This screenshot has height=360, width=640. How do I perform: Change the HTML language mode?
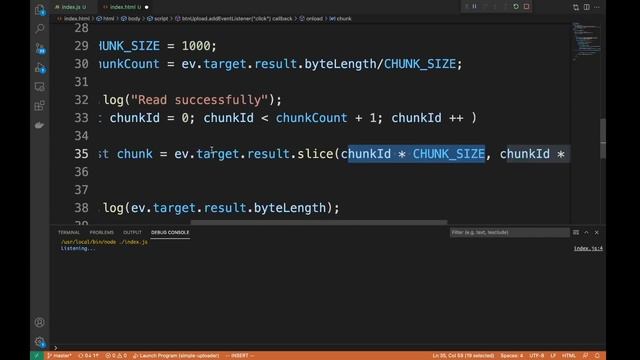coord(569,356)
